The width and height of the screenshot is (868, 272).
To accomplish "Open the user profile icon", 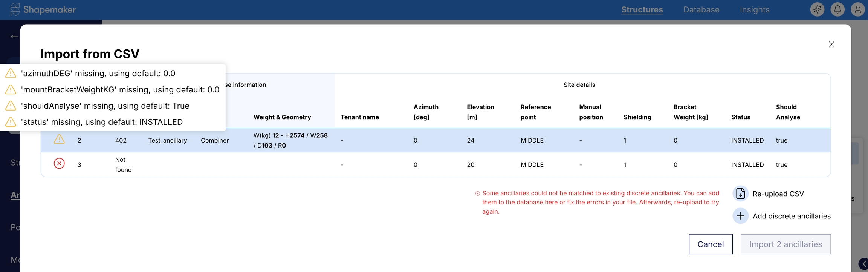I will click(857, 10).
